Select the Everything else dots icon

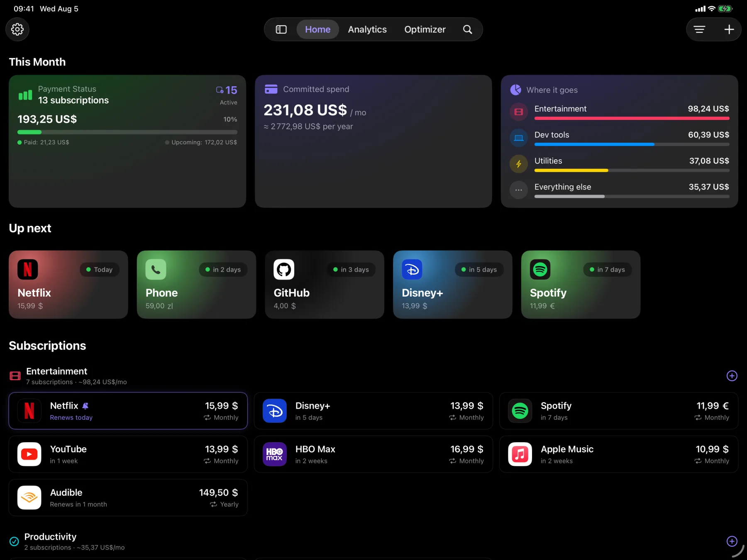pos(519,190)
